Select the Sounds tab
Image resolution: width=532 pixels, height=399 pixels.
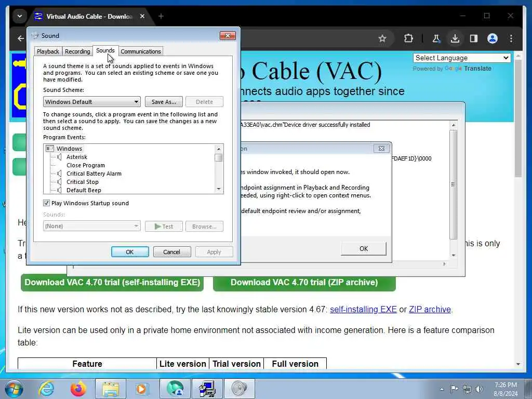pyautogui.click(x=105, y=50)
